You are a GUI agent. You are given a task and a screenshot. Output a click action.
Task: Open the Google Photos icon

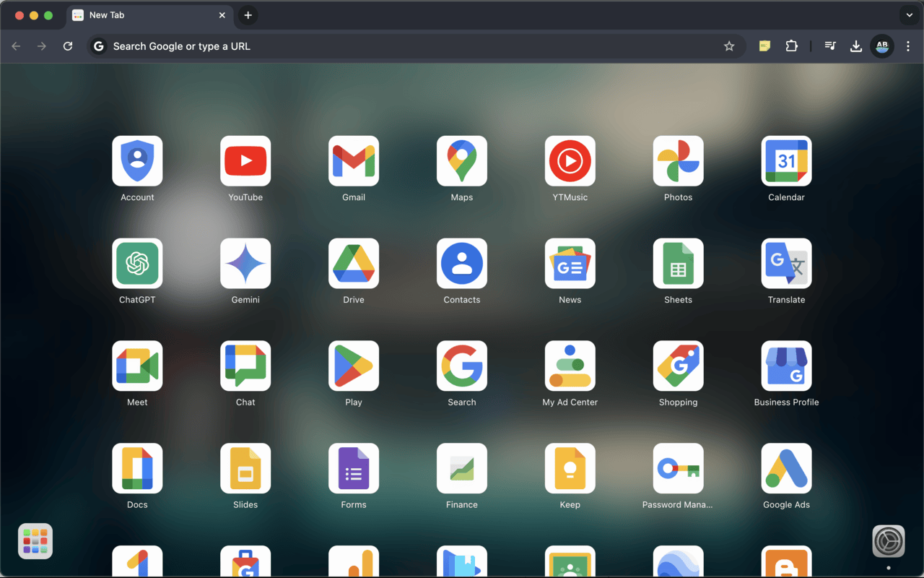(679, 161)
